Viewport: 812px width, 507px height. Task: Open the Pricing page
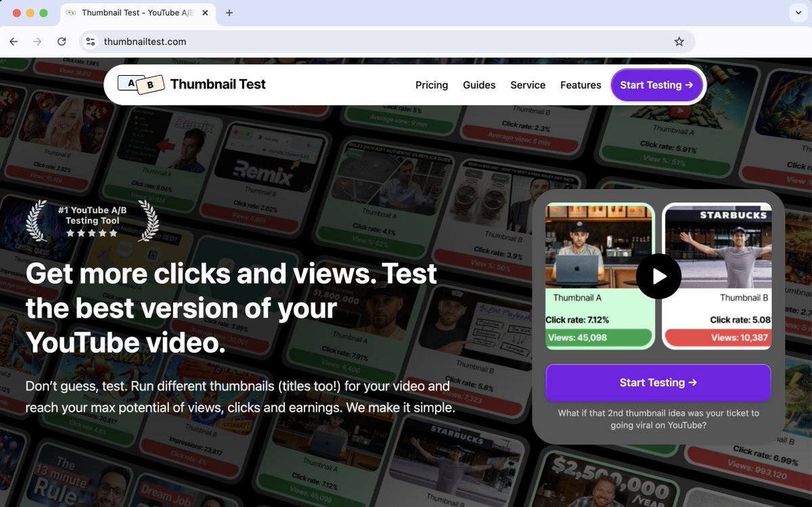432,85
